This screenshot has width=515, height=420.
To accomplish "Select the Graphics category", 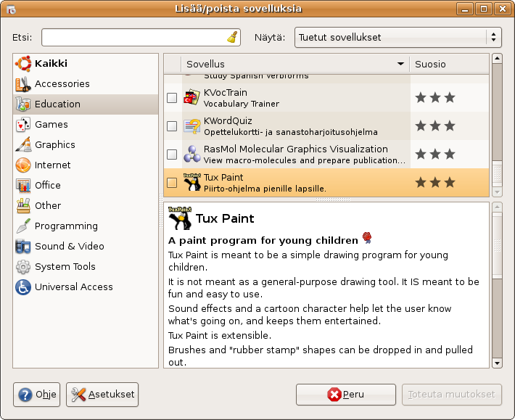I will [x=86, y=145].
